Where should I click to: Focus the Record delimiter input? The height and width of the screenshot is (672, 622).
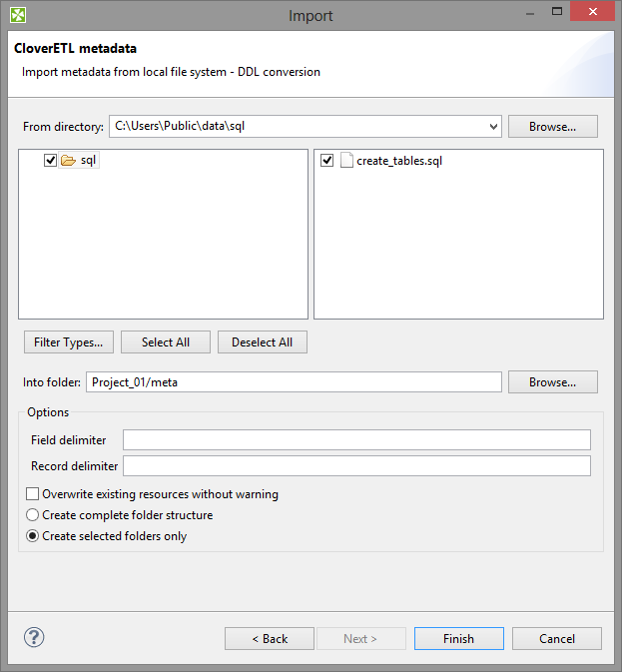point(356,466)
